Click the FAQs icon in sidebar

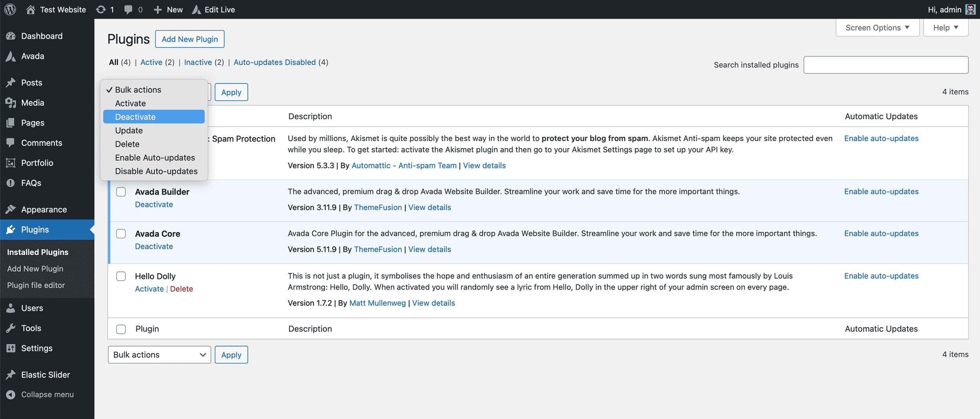pos(11,183)
